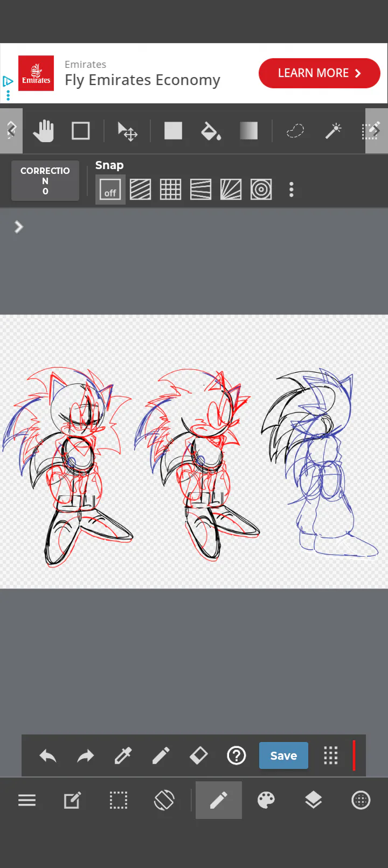Select the Hand pan tool
388x868 pixels.
[44, 131]
